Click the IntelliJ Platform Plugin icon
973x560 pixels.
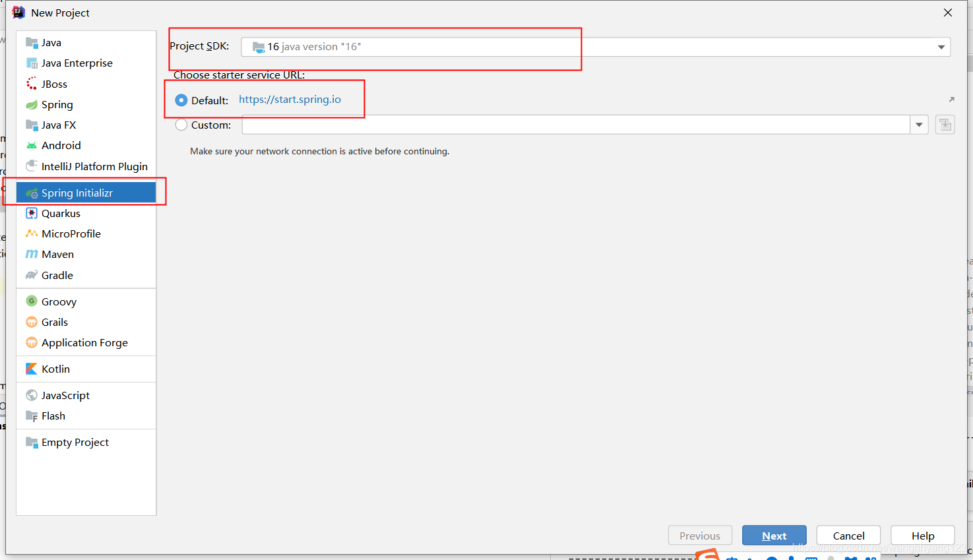click(x=32, y=166)
